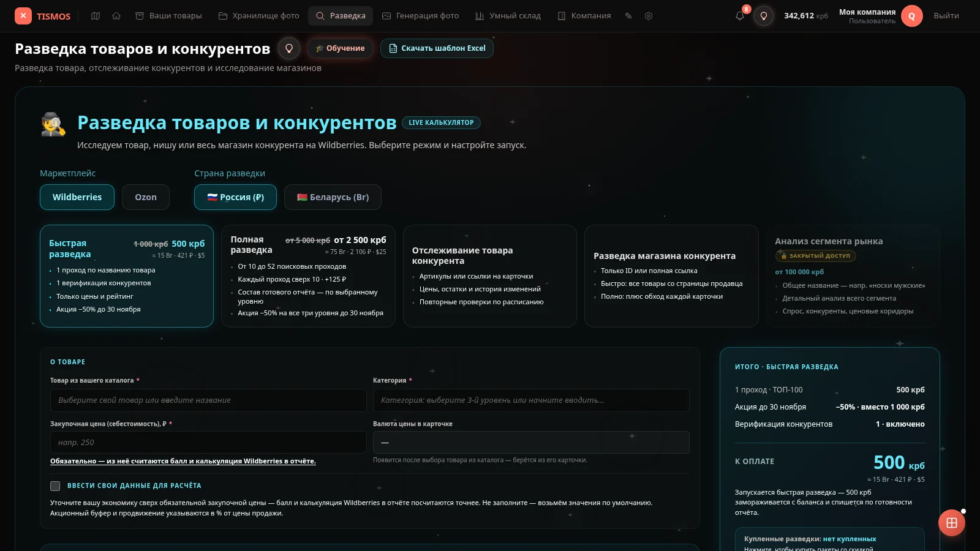
Task: Open the floating red grid widget button
Action: click(952, 523)
